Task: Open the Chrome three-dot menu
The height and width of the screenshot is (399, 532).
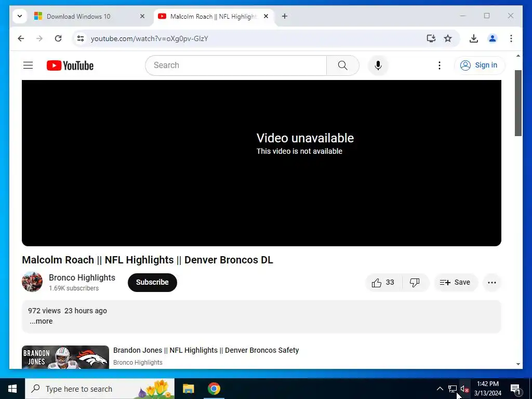Action: (511, 38)
